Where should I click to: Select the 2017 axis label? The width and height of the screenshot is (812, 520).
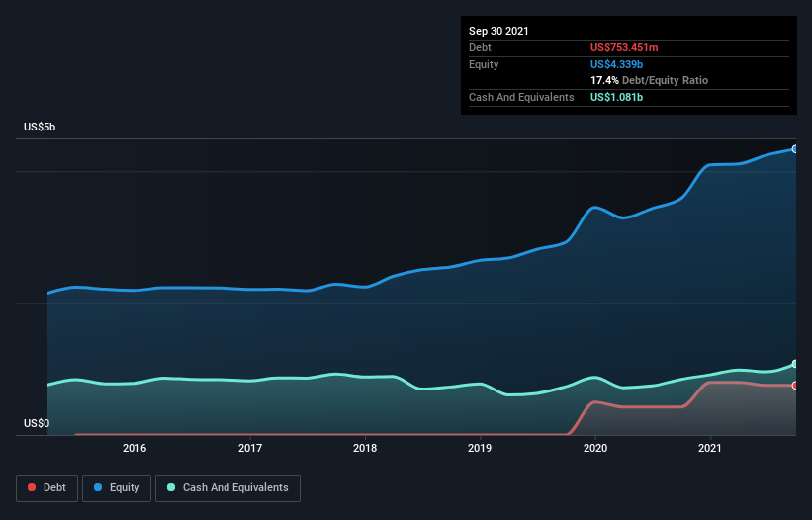pos(250,448)
